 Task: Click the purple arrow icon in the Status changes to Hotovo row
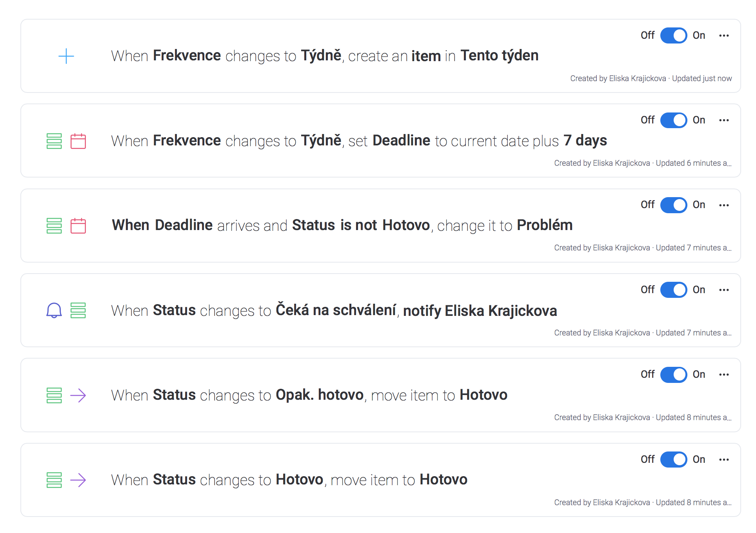coord(78,480)
